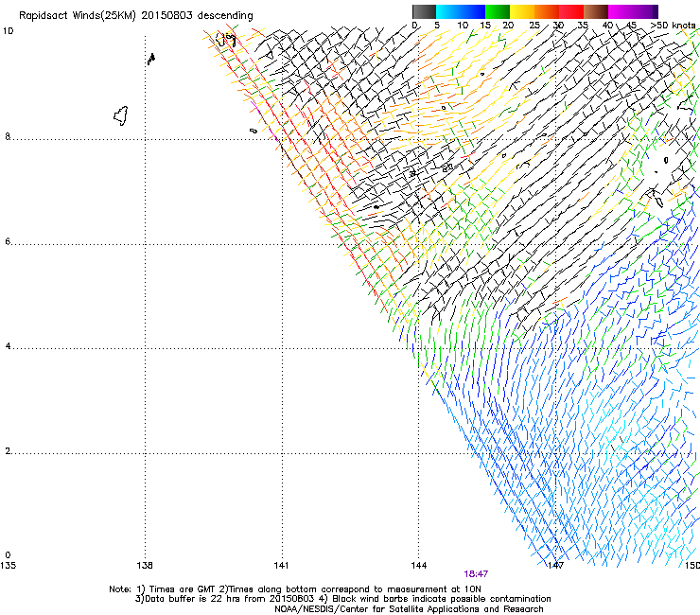Viewport: 700px width, 615px height.
Task: Click the gray 0-5 knots legend color
Action: coord(424,11)
